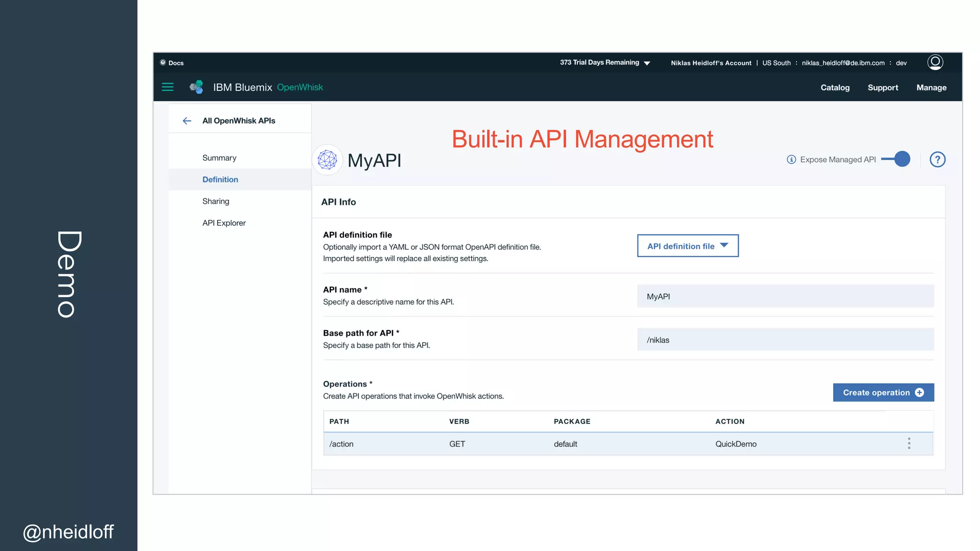Open the account and region selector
Image resolution: width=980 pixels, height=551 pixels.
(788, 63)
